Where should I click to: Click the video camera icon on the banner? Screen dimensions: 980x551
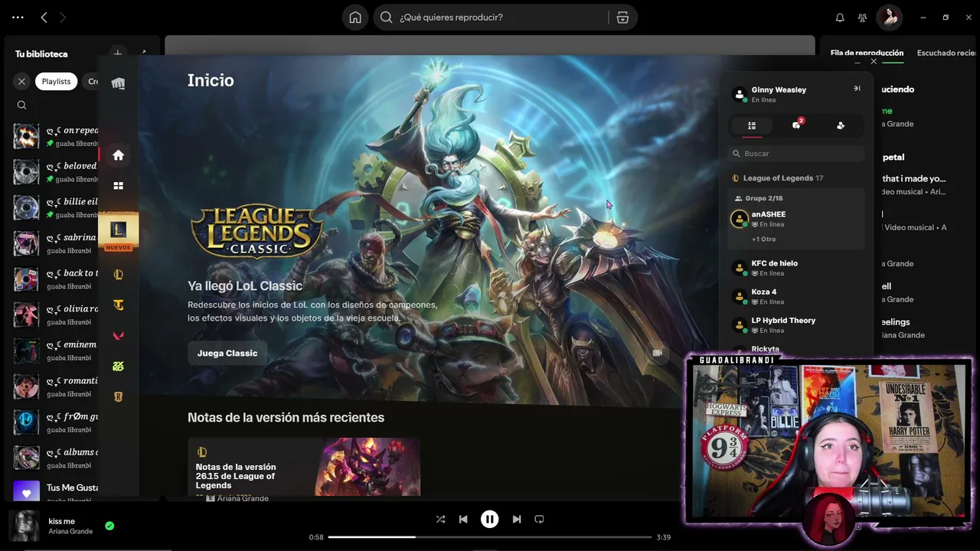pos(657,353)
